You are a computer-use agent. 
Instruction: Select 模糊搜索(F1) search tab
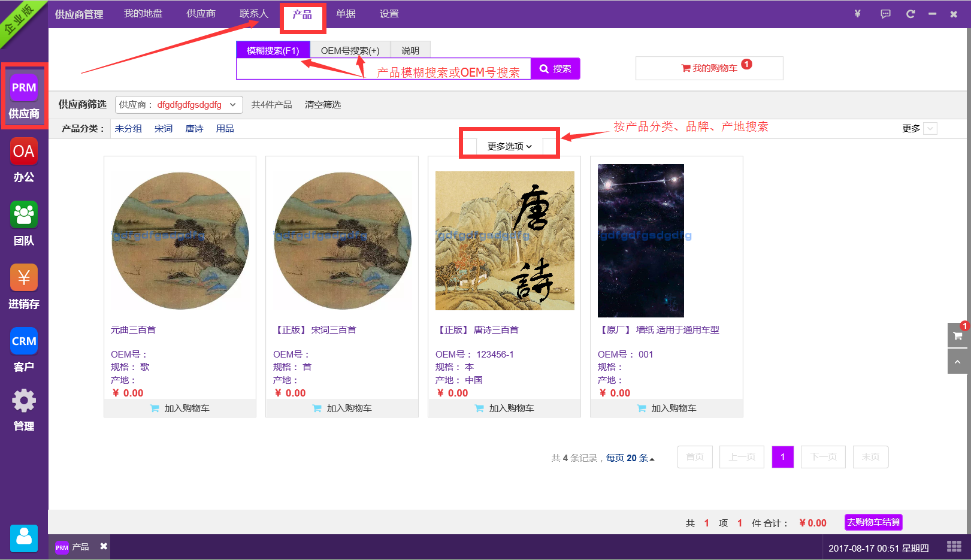coord(273,50)
